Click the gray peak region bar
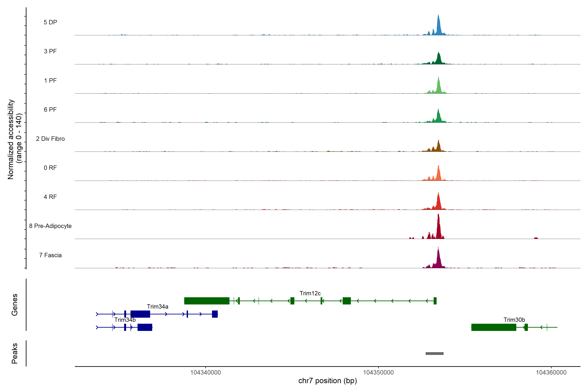Image resolution: width=588 pixels, height=392 pixels. click(x=434, y=353)
